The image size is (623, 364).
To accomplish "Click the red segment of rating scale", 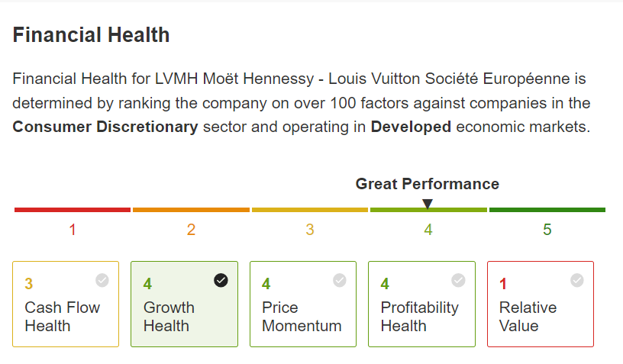I will click(73, 210).
